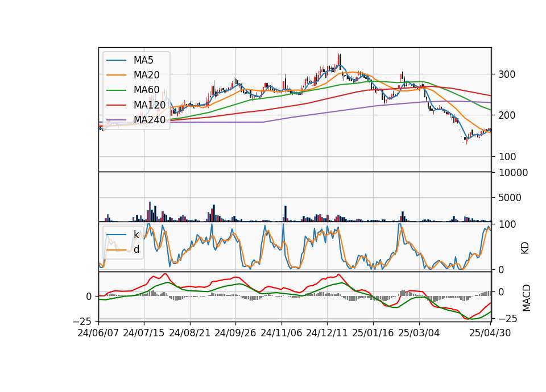This screenshot has height=392, width=546.
Task: Click the 25/01/16 date axis label
Action: [x=373, y=333]
